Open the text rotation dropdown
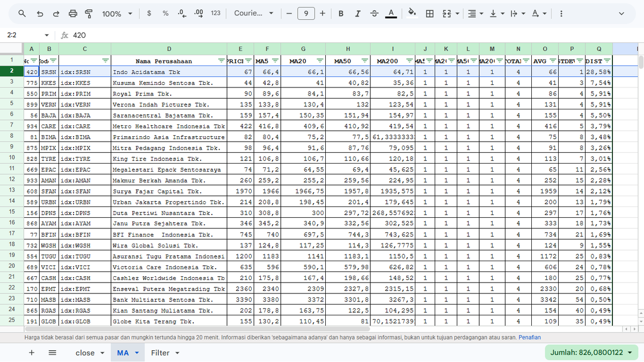Viewport: 644px width, 362px height. (539, 13)
